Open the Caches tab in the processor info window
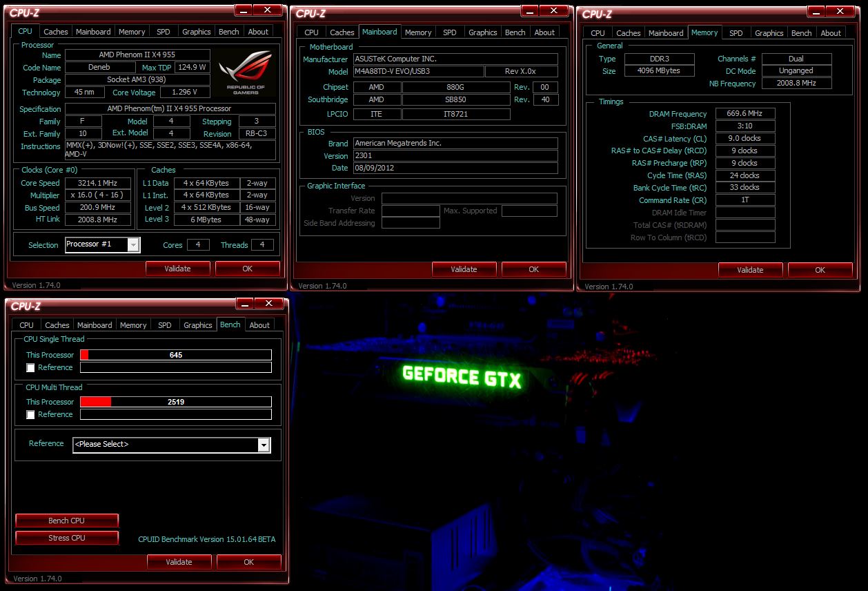 click(x=56, y=32)
